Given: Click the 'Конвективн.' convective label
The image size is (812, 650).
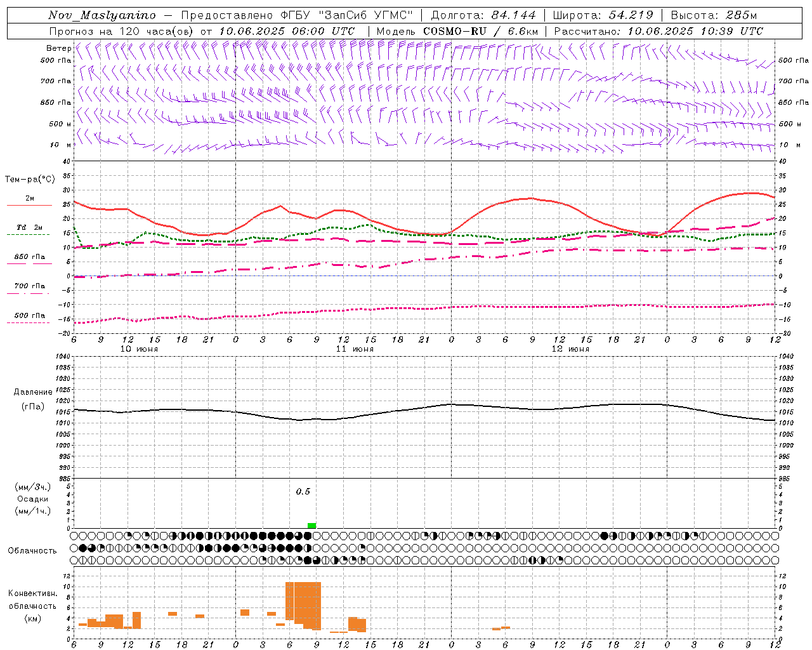Looking at the screenshot, I should [x=33, y=594].
